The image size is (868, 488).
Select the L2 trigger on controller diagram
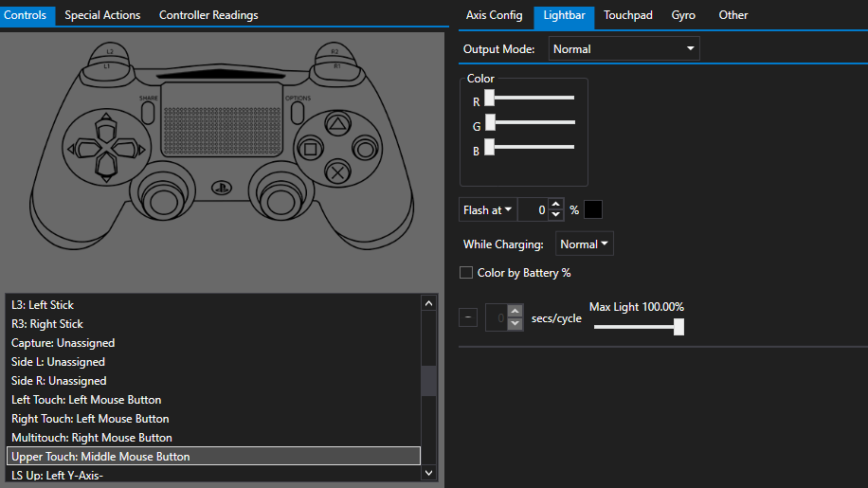pyautogui.click(x=110, y=51)
